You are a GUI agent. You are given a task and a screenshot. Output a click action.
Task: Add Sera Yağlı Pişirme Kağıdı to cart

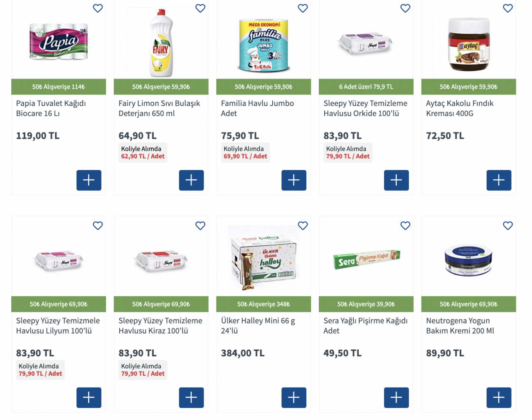tap(396, 398)
